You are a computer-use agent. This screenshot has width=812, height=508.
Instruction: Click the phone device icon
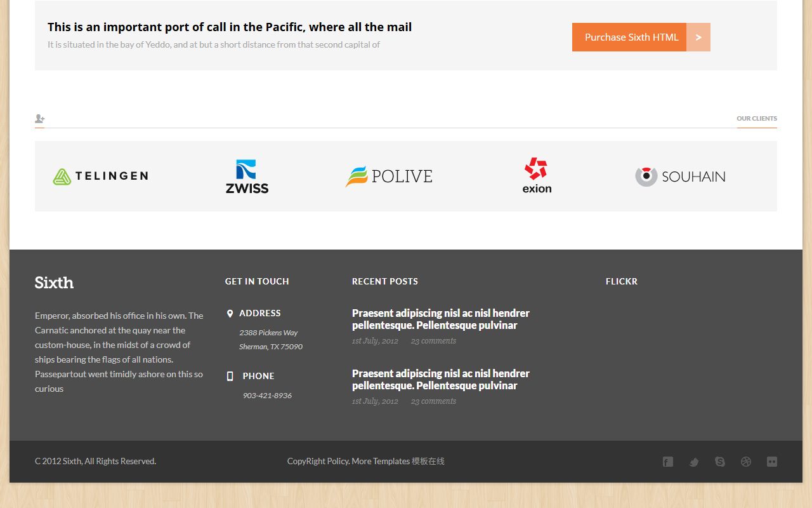coord(230,376)
